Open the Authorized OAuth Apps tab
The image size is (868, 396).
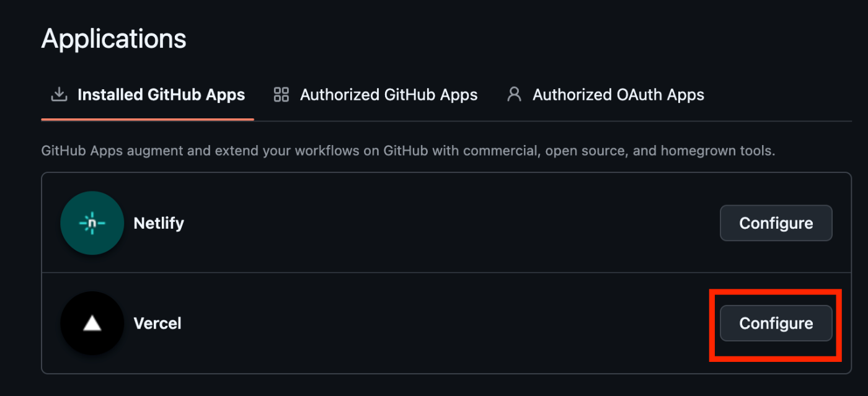click(618, 95)
